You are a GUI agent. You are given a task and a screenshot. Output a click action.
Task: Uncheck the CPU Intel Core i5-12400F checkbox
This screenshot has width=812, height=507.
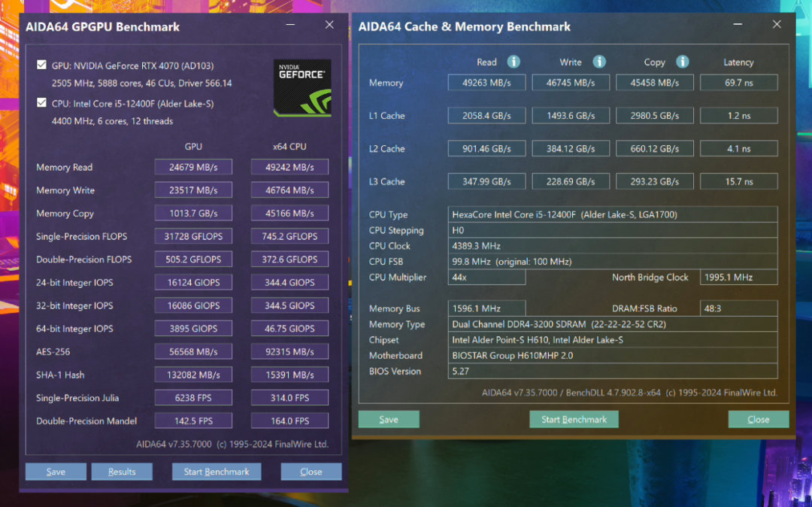(41, 102)
